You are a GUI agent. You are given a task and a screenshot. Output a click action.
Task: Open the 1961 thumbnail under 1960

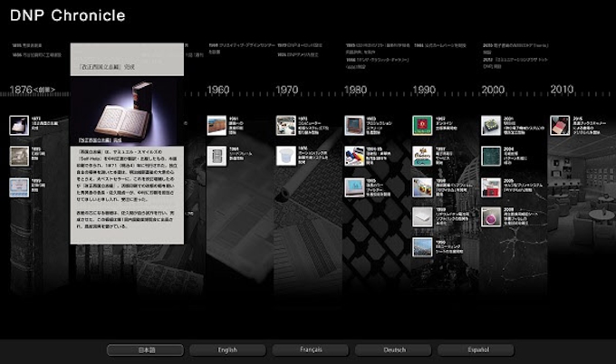217,125
